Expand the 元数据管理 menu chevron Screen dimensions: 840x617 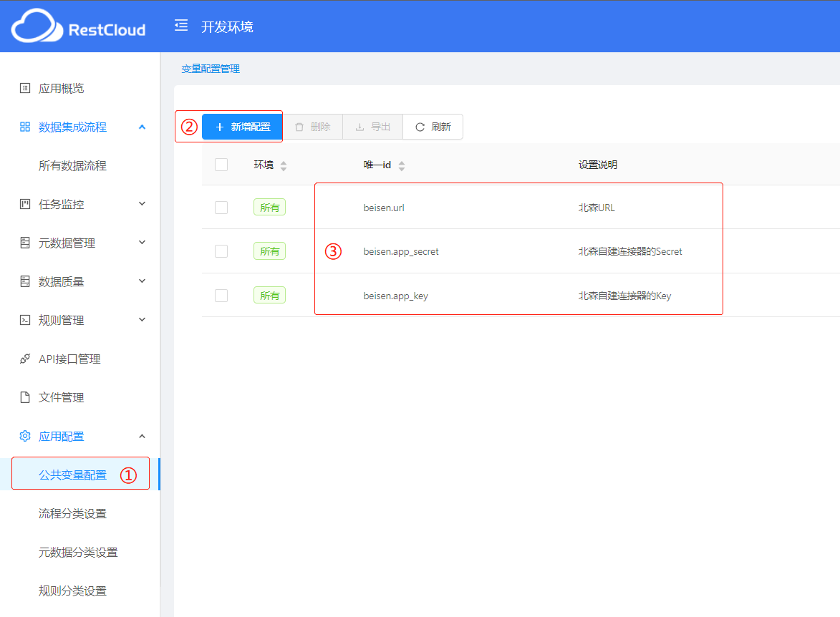click(x=142, y=243)
